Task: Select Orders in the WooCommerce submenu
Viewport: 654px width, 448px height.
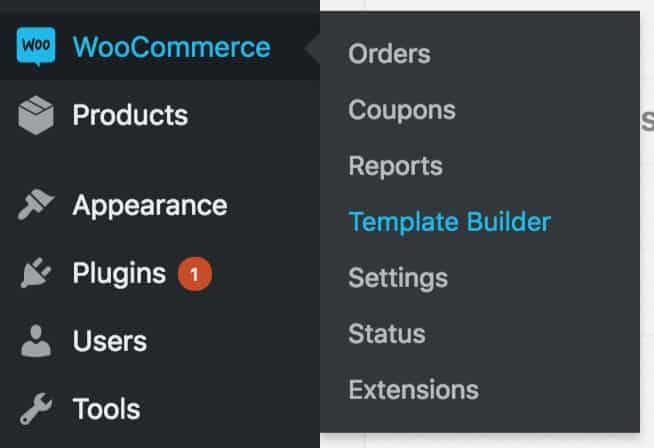Action: [x=389, y=54]
